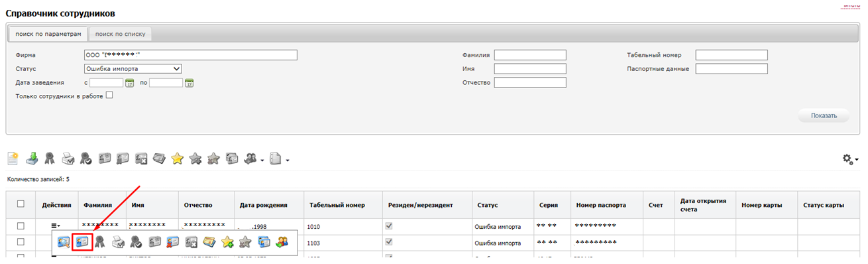Focus the start date 'с' input field
The height and width of the screenshot is (264, 868).
click(107, 83)
